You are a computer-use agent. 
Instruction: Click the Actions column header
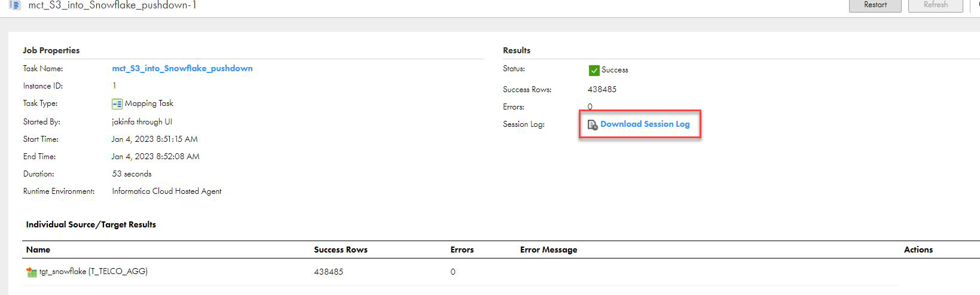918,250
